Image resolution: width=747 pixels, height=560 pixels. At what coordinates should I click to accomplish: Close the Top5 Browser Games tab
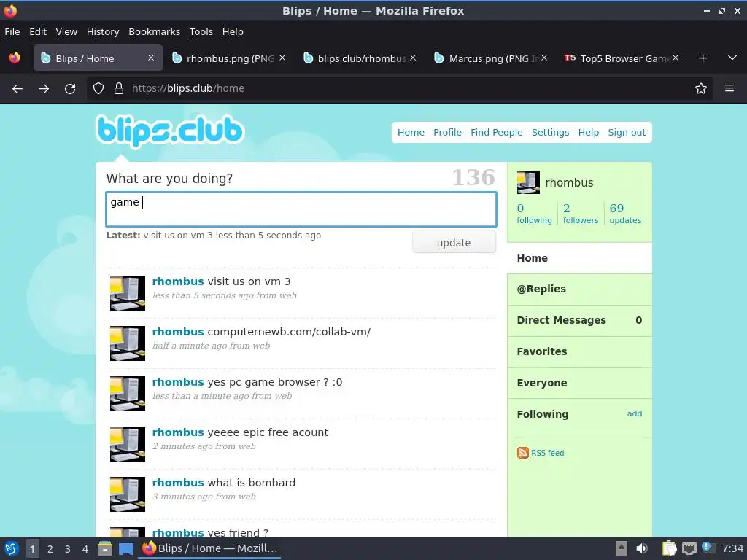[675, 58]
